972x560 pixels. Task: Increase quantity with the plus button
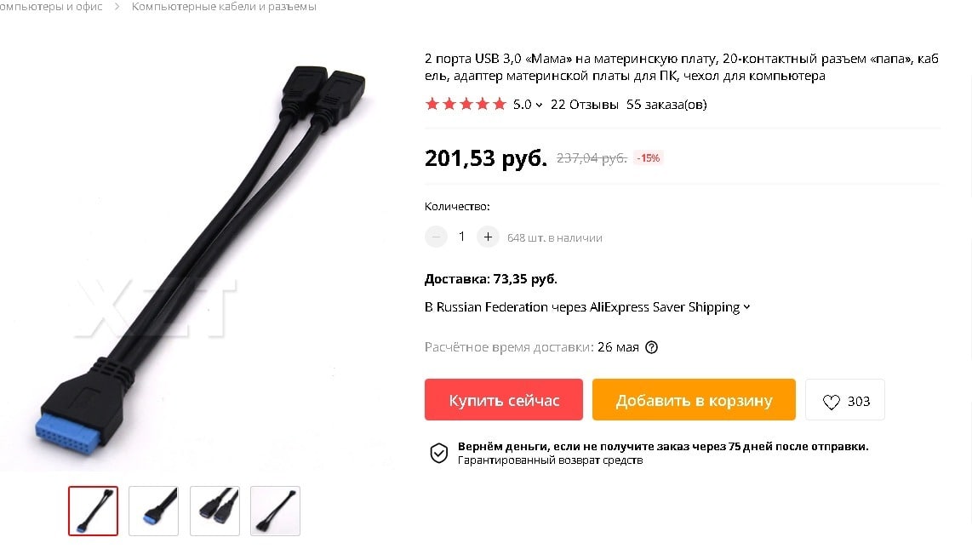point(488,237)
